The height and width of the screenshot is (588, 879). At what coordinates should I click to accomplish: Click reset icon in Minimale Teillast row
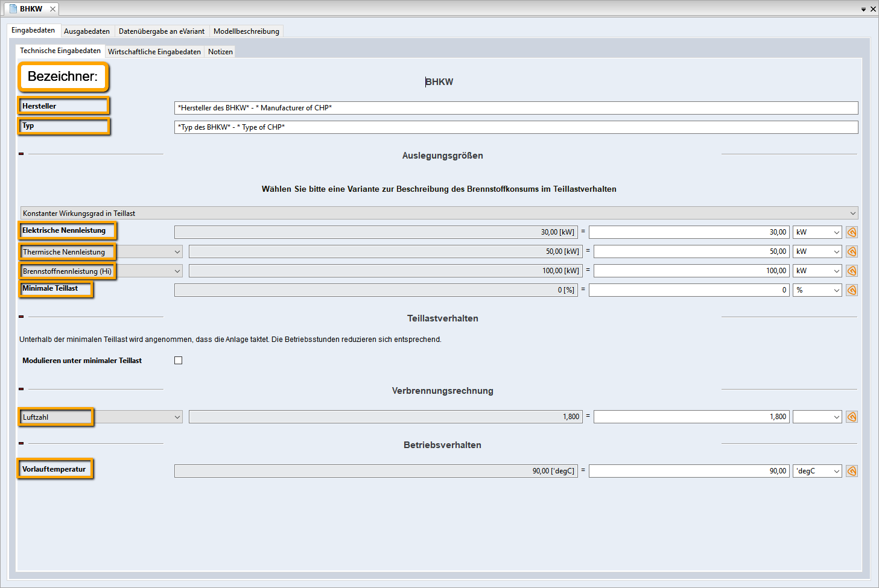tap(851, 290)
